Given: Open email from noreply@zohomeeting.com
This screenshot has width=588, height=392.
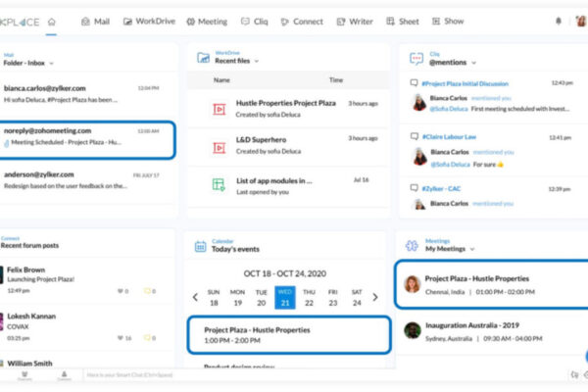Looking at the screenshot, I should (86, 140).
